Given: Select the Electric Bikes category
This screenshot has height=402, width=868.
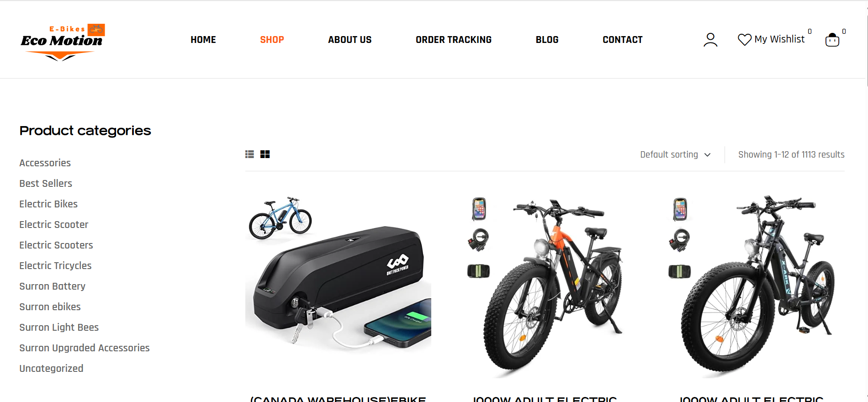Looking at the screenshot, I should click(x=48, y=204).
